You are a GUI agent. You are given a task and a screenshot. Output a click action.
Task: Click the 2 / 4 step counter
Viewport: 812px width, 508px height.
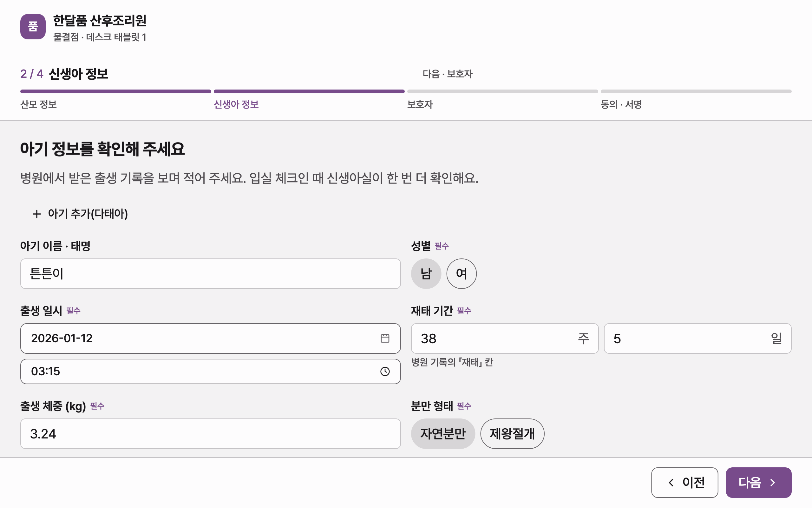[32, 74]
